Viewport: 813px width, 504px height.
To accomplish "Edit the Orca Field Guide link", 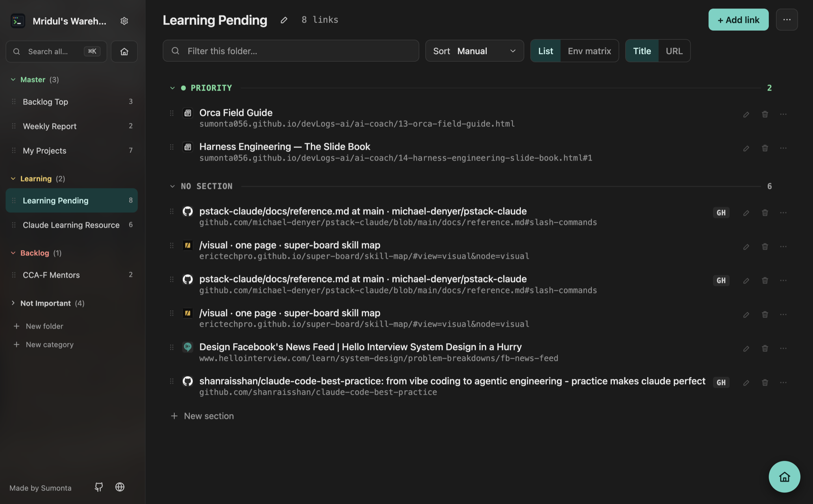I will 746,115.
